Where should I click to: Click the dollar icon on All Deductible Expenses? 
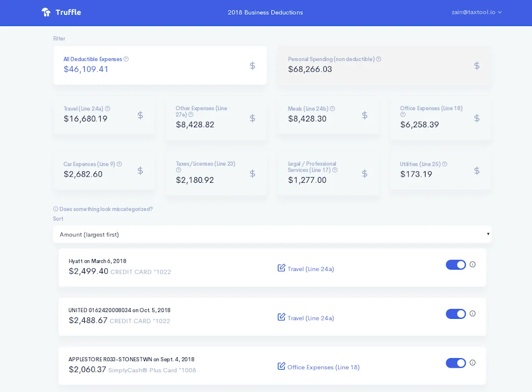coord(252,66)
